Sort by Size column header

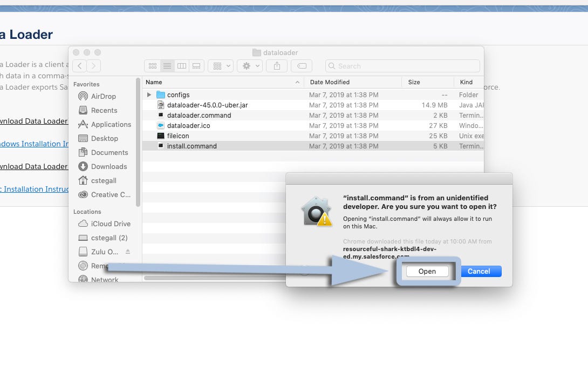click(428, 82)
